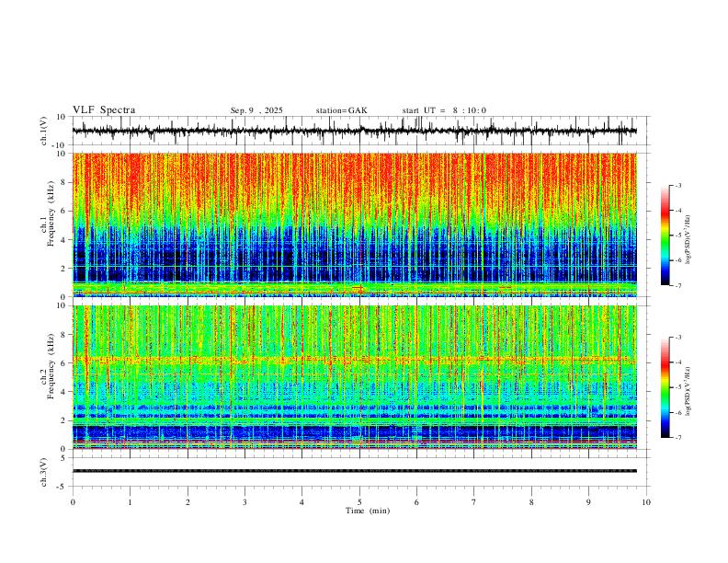728x563 pixels.
Task: Click time axis tick label "2"
Action: tap(188, 502)
